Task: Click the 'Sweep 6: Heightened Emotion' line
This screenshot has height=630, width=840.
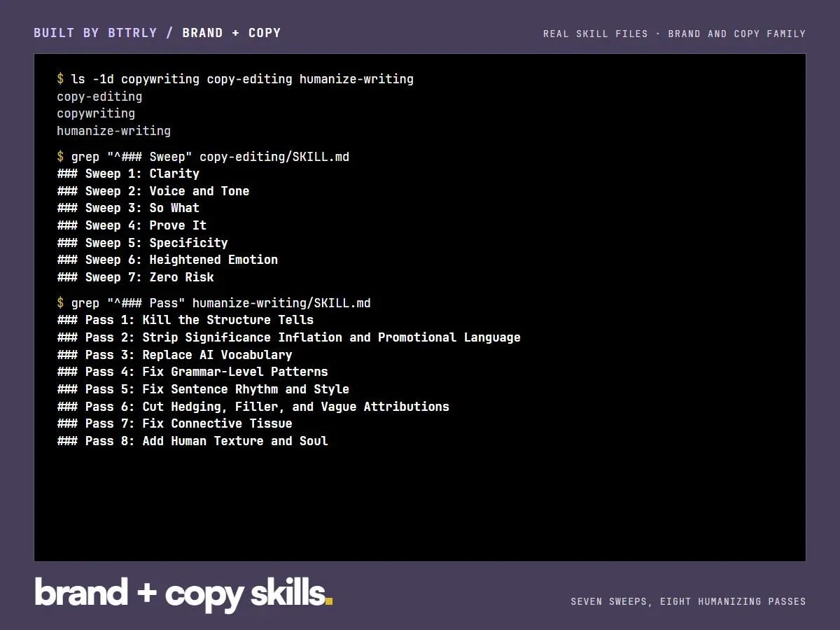Action: point(167,260)
